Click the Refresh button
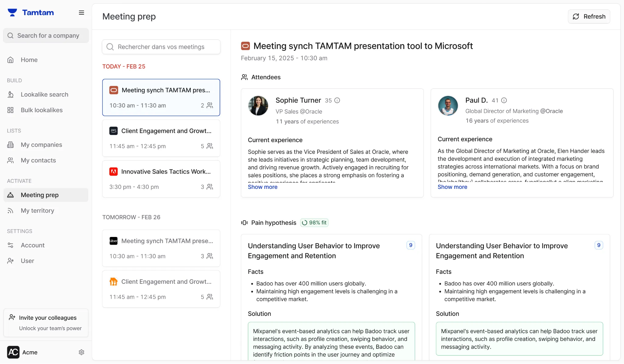 coord(589,16)
